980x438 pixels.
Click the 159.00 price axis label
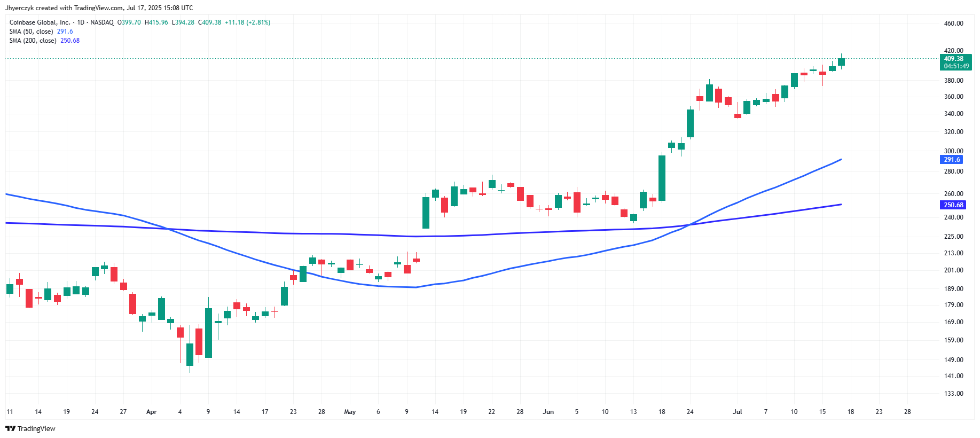point(953,340)
